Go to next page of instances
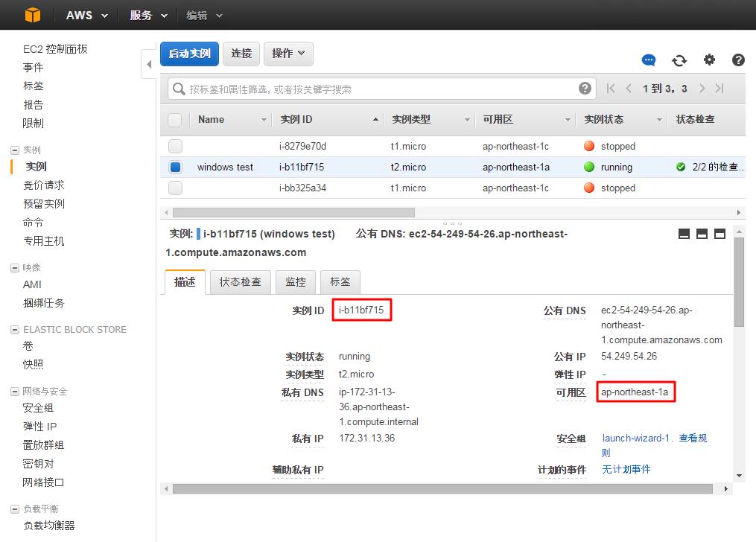Viewport: 756px width, 542px height. (x=702, y=89)
